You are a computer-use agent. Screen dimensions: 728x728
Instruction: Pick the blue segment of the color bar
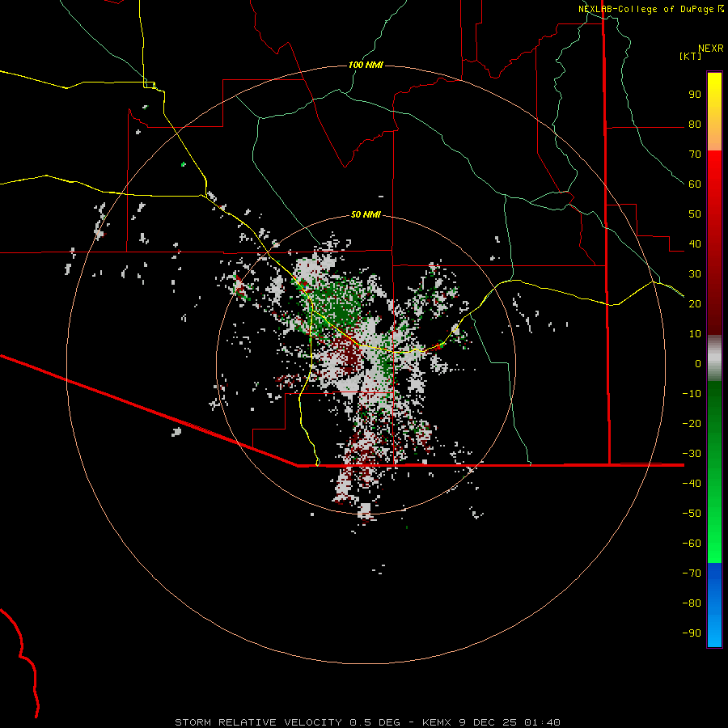click(714, 603)
